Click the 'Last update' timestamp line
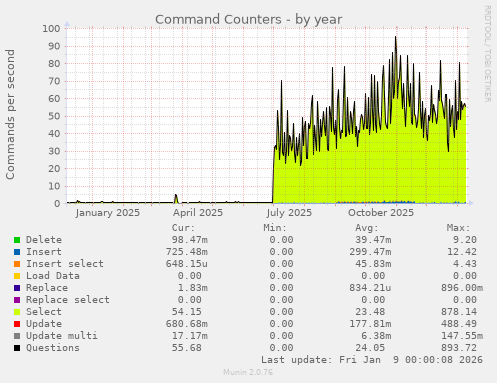Image resolution: width=497 pixels, height=383 pixels. [x=372, y=360]
